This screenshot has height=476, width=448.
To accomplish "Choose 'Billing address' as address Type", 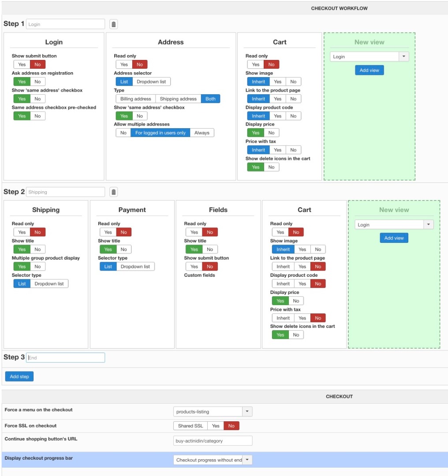I will click(x=135, y=99).
